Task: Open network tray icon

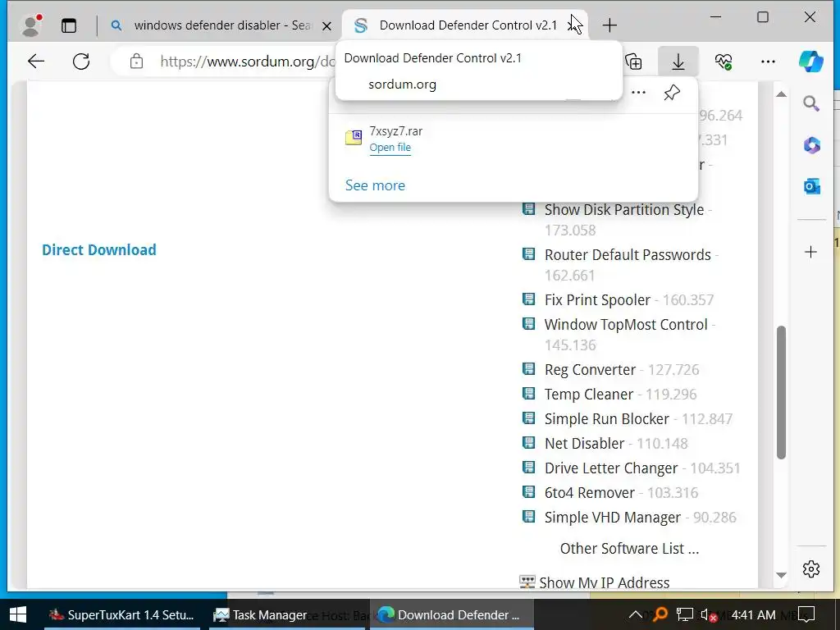Action: tap(684, 615)
